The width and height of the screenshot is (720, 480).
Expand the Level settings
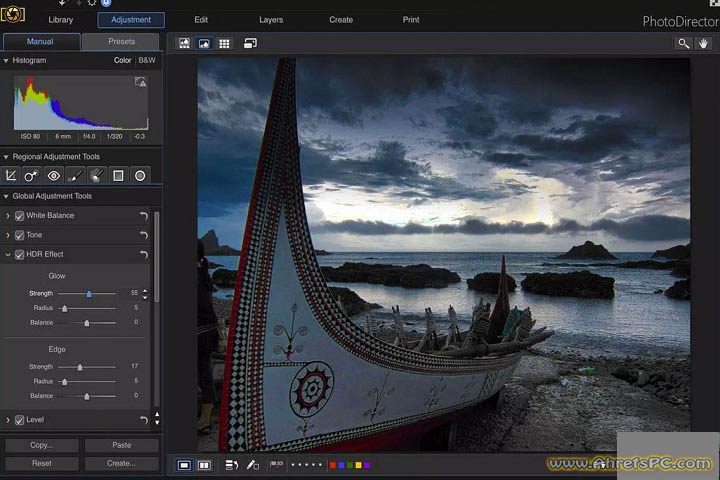(7, 420)
